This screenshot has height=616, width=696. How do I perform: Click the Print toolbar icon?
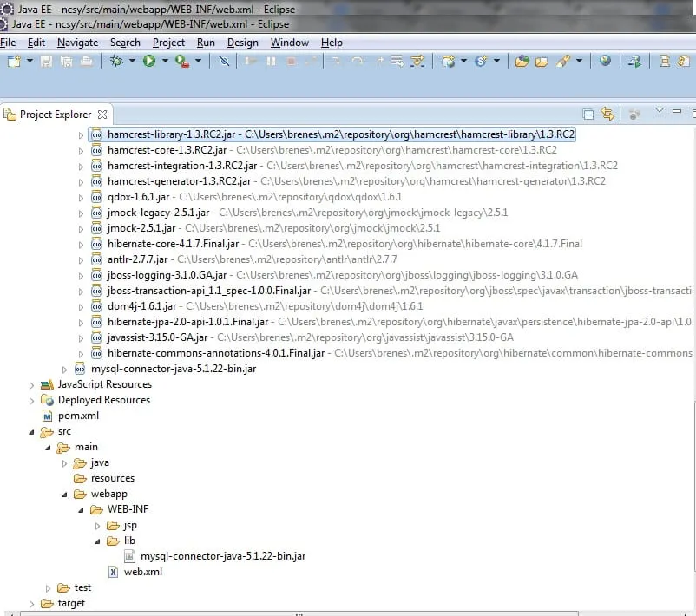[x=87, y=61]
